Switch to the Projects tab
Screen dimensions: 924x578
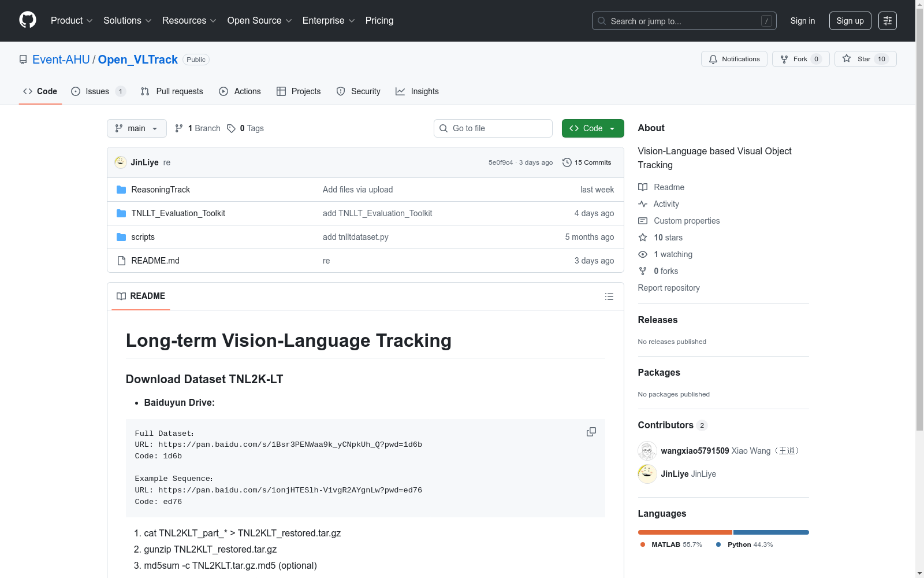(x=299, y=91)
